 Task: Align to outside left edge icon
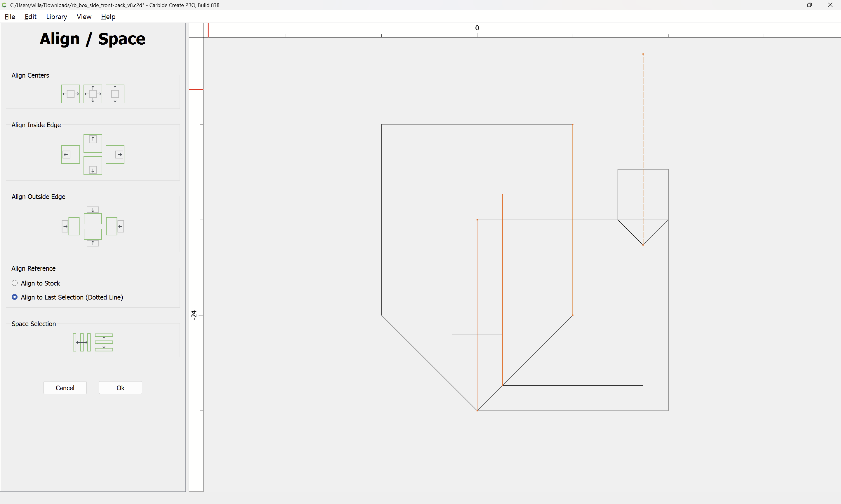coord(70,226)
